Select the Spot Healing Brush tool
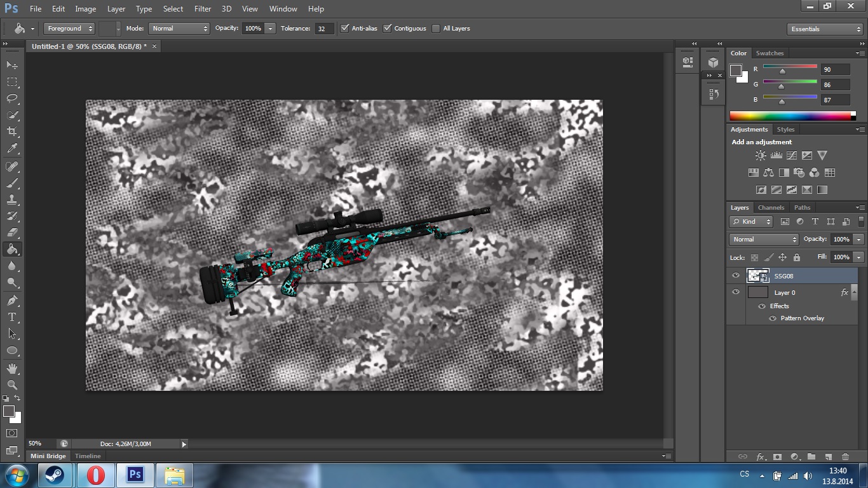The width and height of the screenshot is (868, 488). (x=12, y=166)
